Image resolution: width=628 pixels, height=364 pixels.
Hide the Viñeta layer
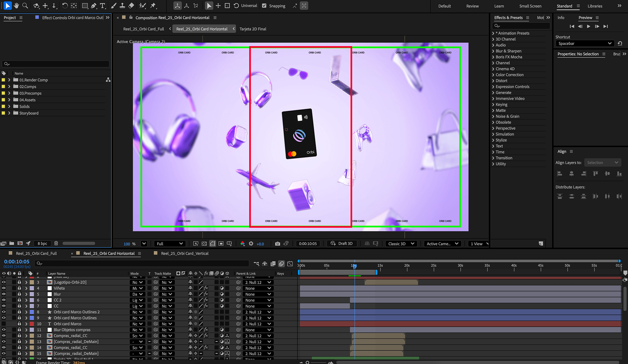(4, 288)
